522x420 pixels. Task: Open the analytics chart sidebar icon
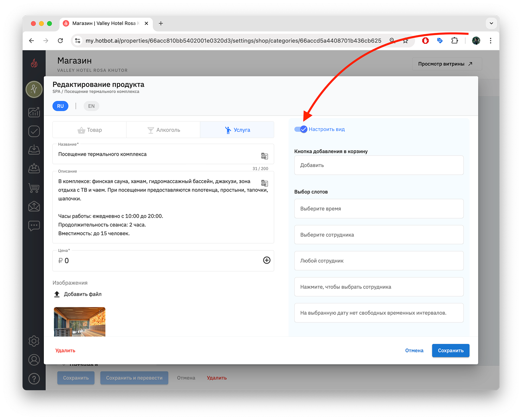click(x=34, y=112)
